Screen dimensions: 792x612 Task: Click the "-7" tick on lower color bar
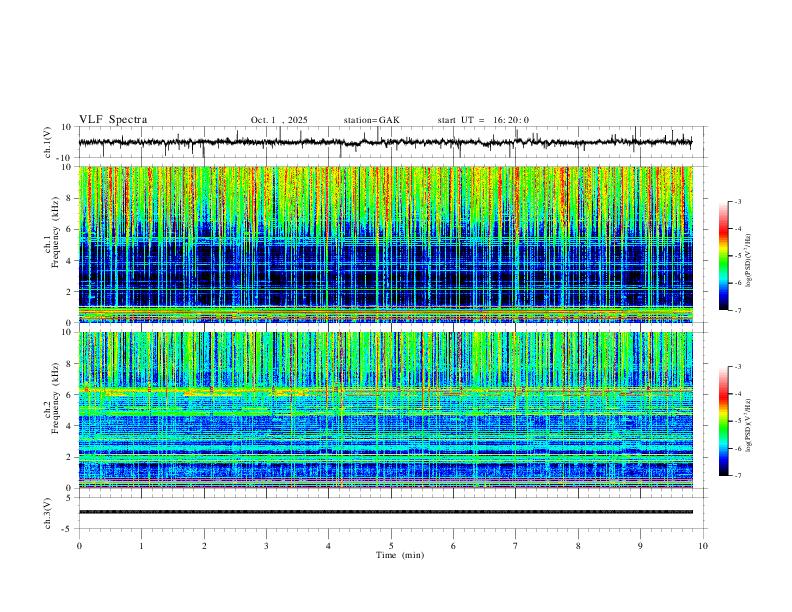(x=738, y=476)
